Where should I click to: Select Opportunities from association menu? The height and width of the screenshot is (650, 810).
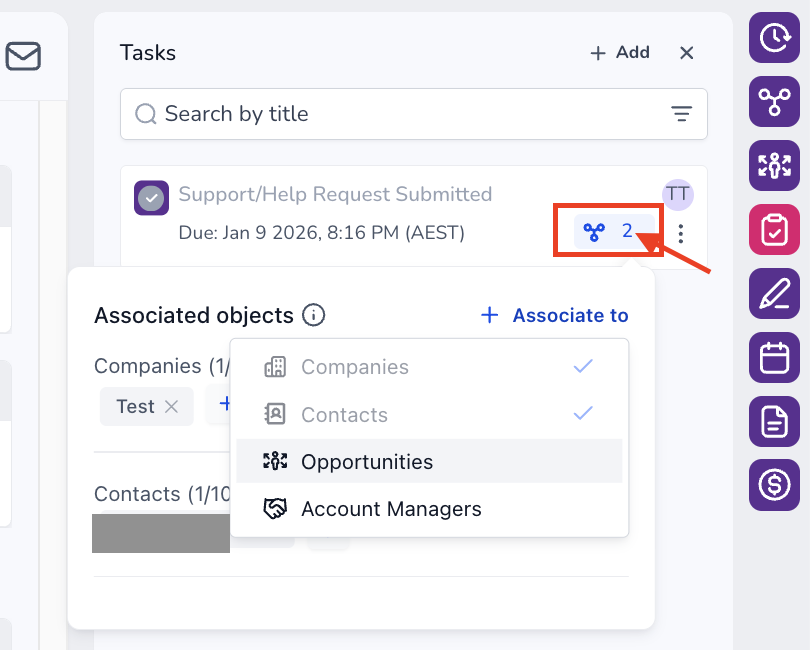[x=366, y=462]
